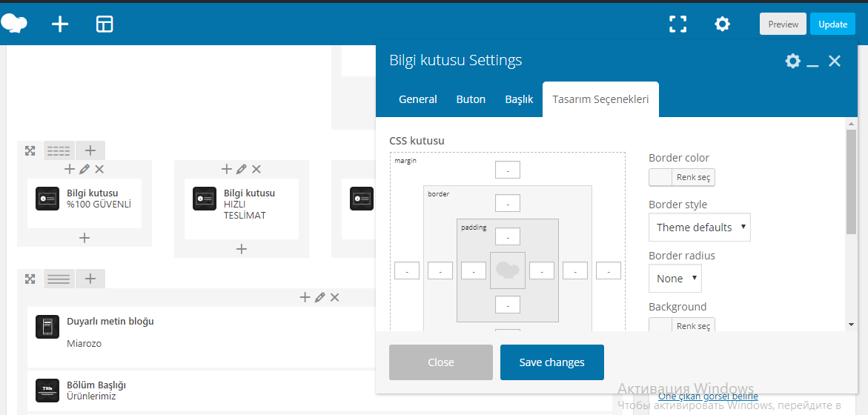Click the Save changes button
This screenshot has height=415, width=868.
(x=551, y=362)
